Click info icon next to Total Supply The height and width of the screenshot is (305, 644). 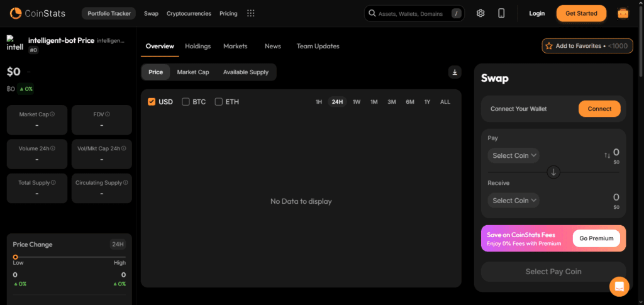click(x=53, y=182)
